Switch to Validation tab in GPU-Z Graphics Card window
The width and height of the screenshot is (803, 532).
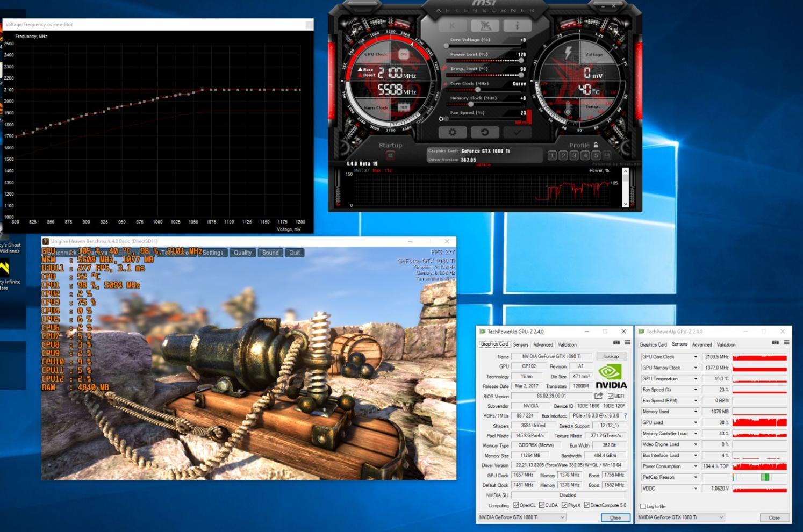[x=567, y=344]
